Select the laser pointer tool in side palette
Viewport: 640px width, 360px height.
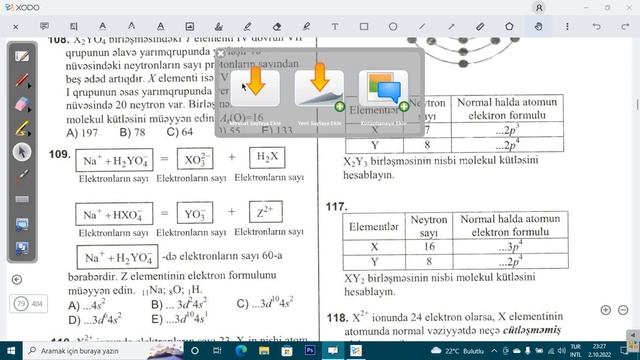tap(22, 176)
